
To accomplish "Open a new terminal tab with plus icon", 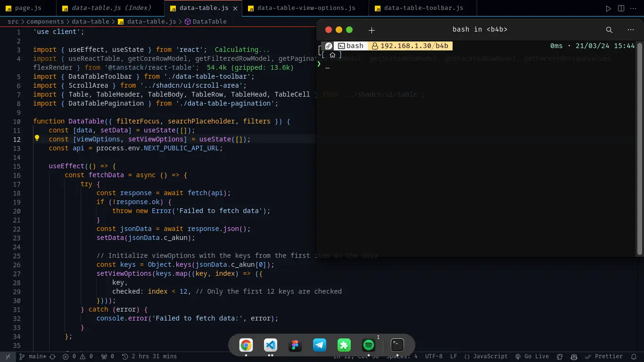I will tap(372, 30).
